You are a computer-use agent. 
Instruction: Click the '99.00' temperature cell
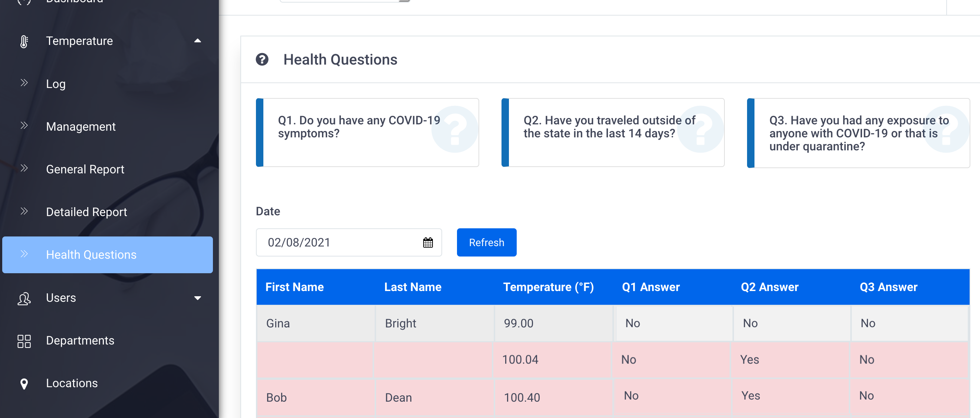[553, 323]
